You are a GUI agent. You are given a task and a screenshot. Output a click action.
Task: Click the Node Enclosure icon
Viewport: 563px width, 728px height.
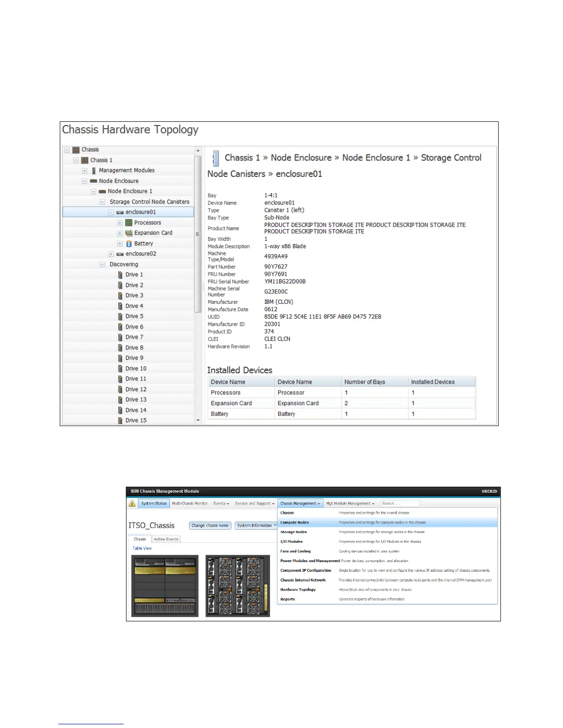(x=93, y=181)
